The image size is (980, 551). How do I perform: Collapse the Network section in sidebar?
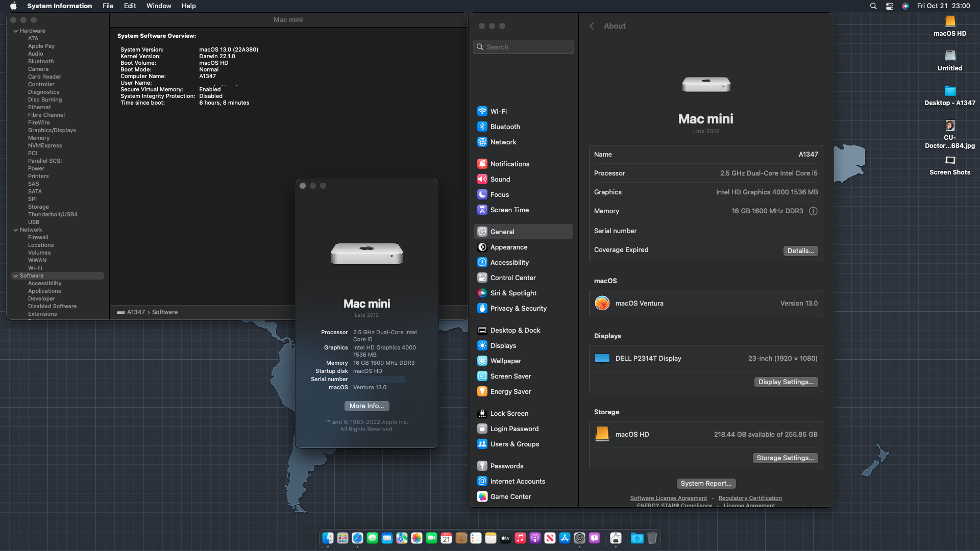16,230
